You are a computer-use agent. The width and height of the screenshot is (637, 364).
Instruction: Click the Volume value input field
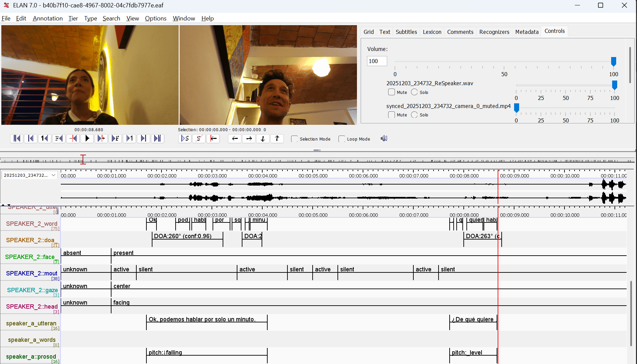coord(376,61)
